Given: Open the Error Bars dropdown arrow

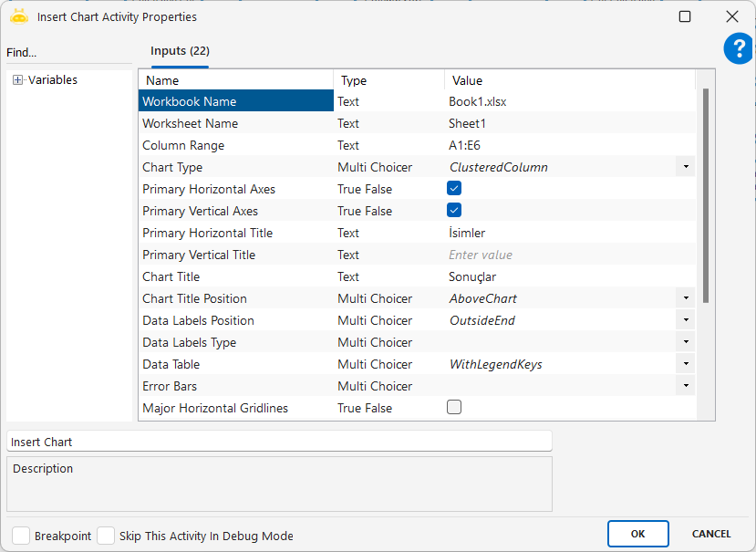Looking at the screenshot, I should click(x=685, y=386).
